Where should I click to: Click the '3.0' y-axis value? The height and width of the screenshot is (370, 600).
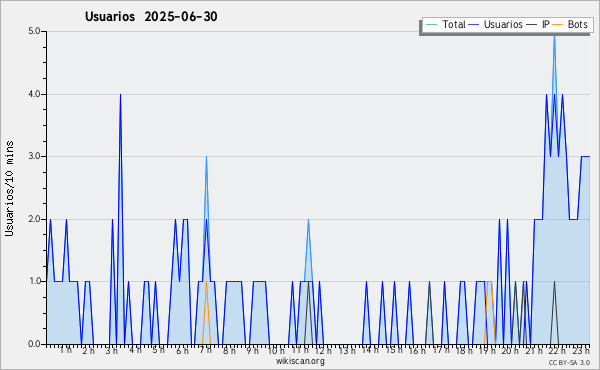pyautogui.click(x=34, y=156)
